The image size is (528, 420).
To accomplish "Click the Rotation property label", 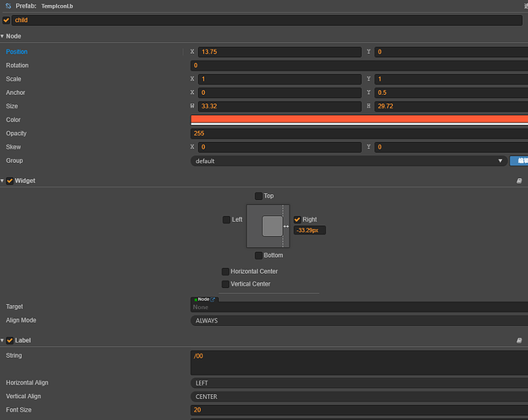I will click(17, 66).
